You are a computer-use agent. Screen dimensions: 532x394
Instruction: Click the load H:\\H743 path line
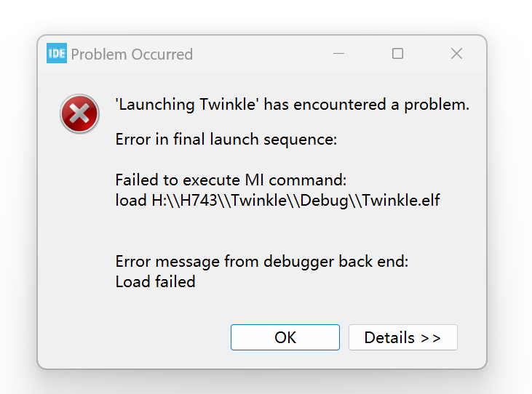coord(277,200)
